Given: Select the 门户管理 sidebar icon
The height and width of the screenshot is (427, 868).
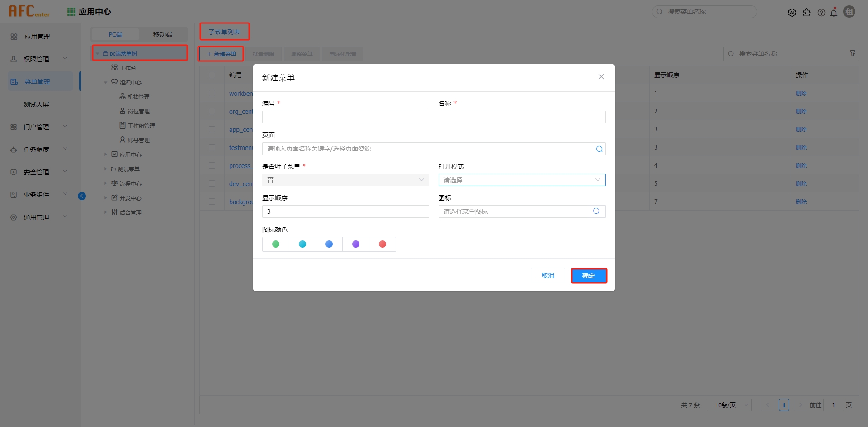Looking at the screenshot, I should click(x=14, y=127).
